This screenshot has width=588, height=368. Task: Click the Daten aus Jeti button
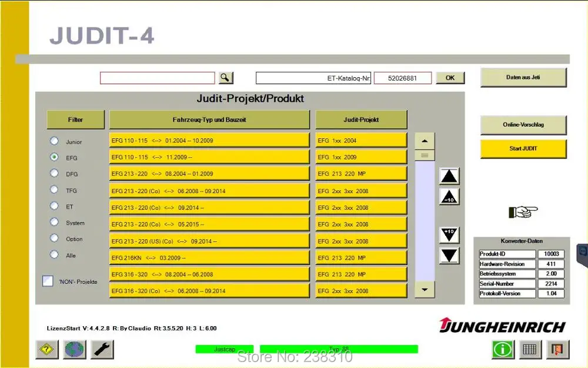[x=523, y=77]
